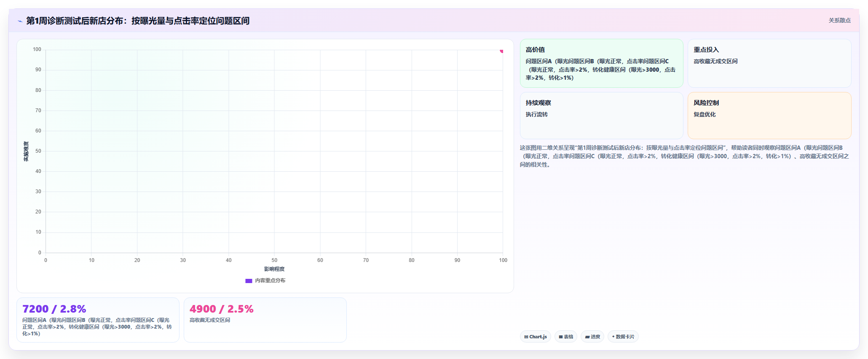Click the 进度 tag icon
Image resolution: width=868 pixels, height=359 pixels.
[587, 337]
